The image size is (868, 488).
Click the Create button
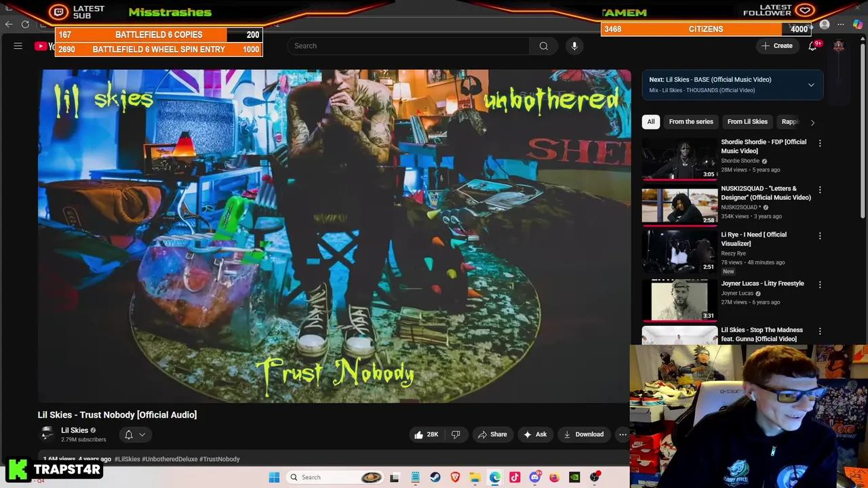coord(777,45)
